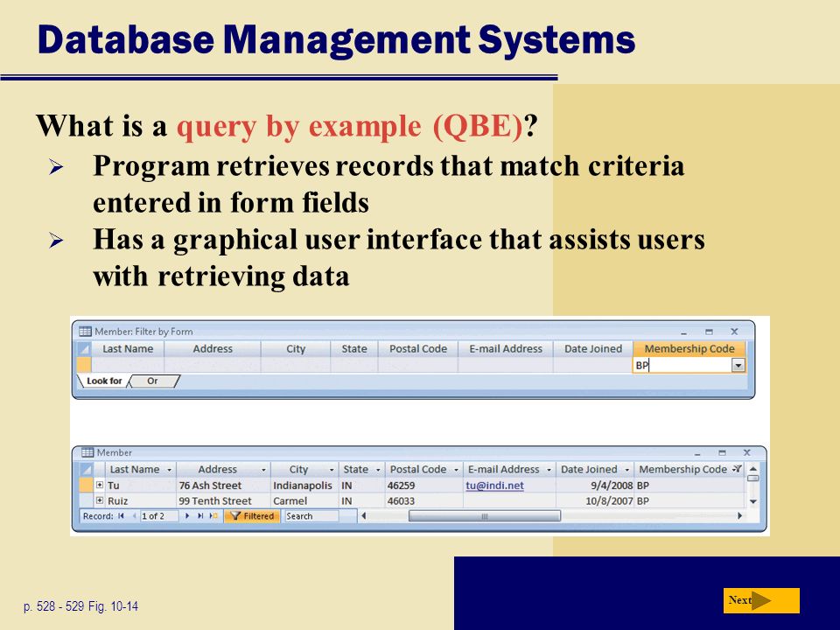Minimize the Filter by Form window

pyautogui.click(x=684, y=332)
